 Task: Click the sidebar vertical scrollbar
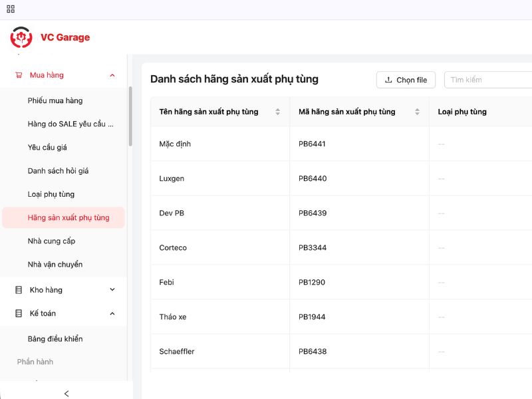130,116
